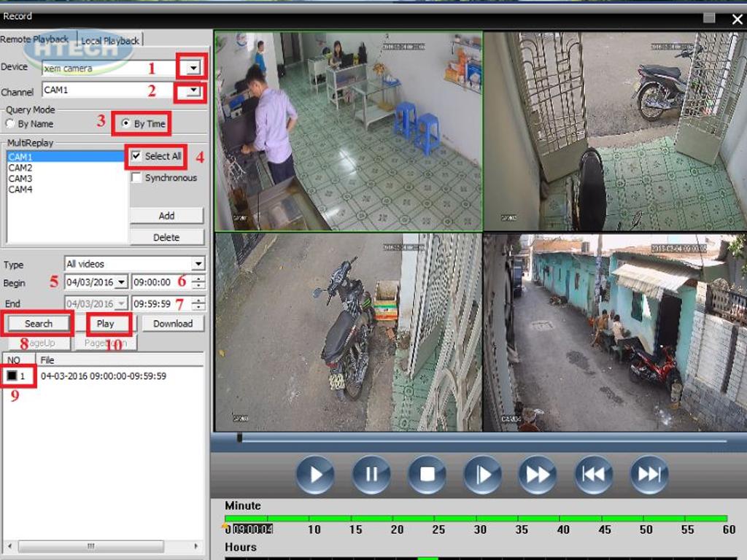Enable the Select All checkbox

pos(136,156)
